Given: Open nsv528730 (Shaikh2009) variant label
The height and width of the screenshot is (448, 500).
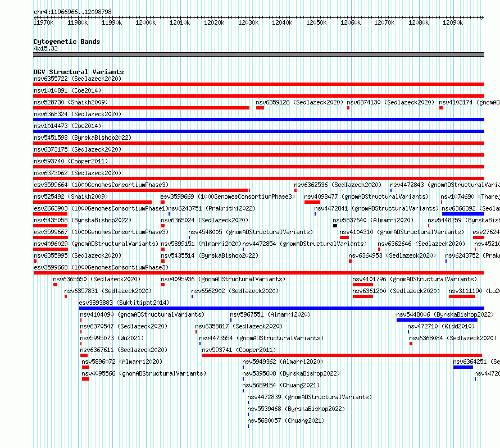Looking at the screenshot, I should click(x=71, y=102).
